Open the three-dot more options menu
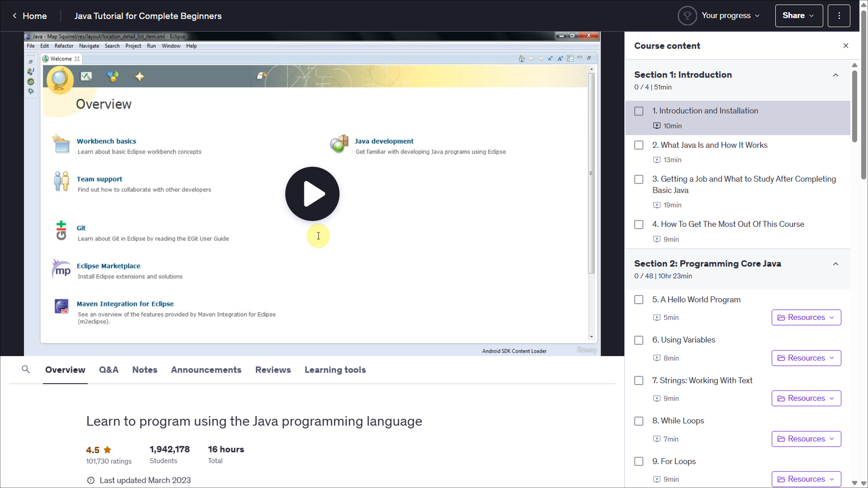868x488 pixels. (x=839, y=16)
